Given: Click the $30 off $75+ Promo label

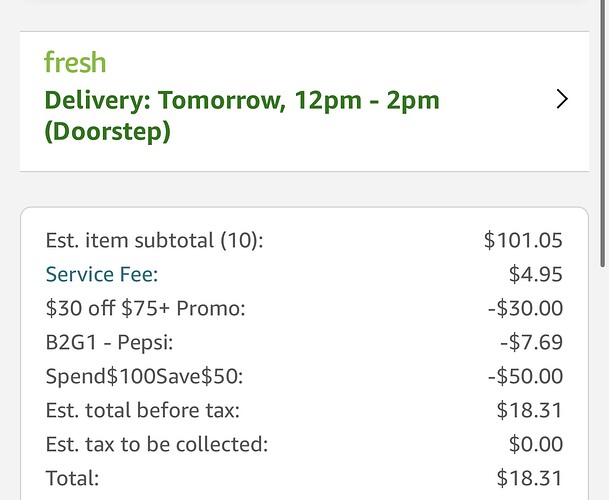Looking at the screenshot, I should 145,308.
